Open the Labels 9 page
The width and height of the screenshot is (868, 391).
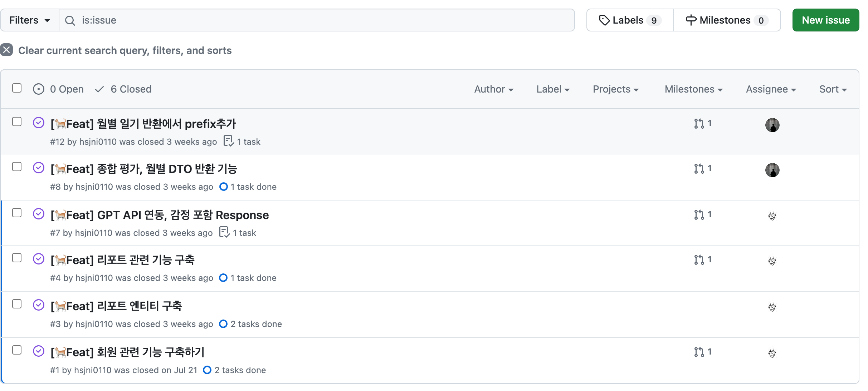(x=630, y=20)
